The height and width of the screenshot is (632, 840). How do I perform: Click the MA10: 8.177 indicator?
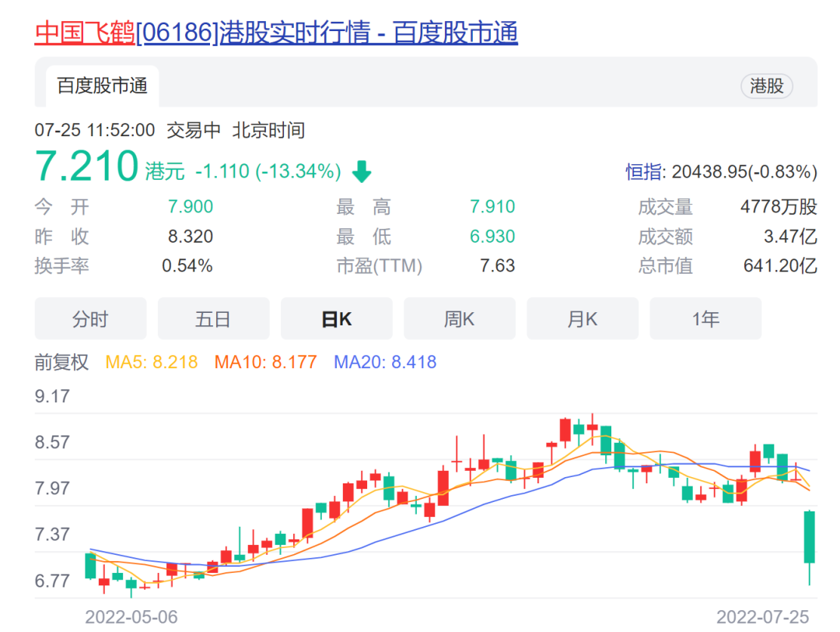click(x=266, y=363)
